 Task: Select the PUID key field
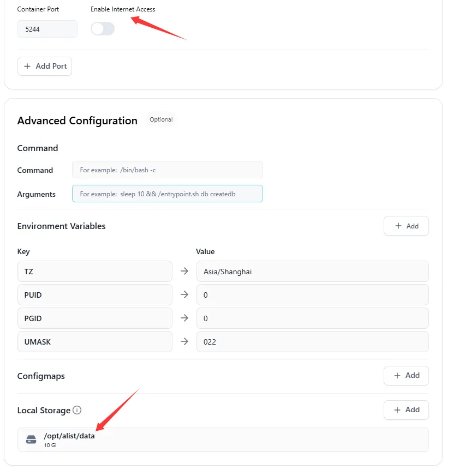[95, 295]
